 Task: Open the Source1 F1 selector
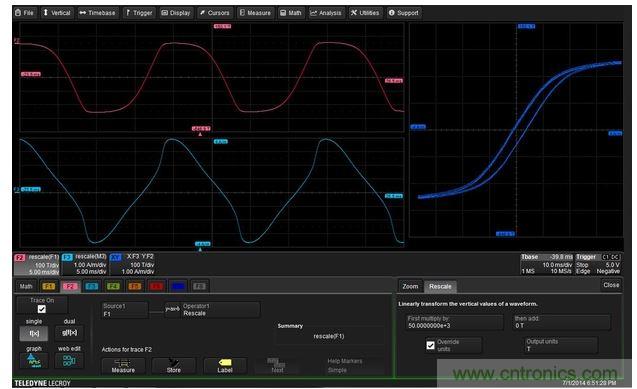pos(125,310)
